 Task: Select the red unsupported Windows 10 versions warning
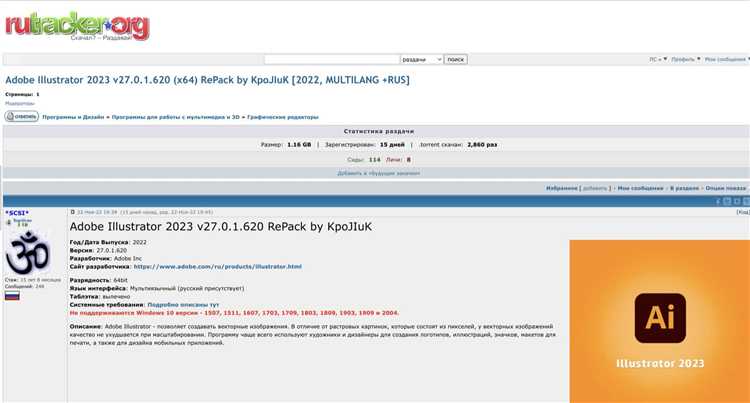coord(234,313)
